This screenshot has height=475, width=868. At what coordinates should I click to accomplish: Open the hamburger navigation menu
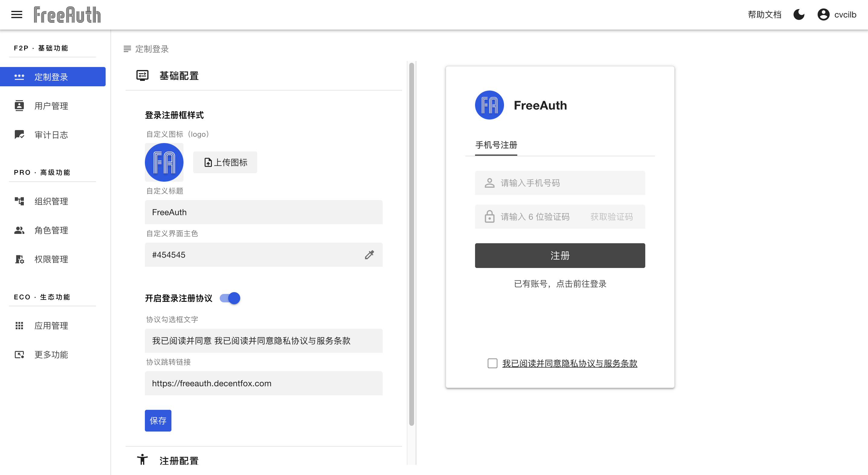click(x=17, y=14)
